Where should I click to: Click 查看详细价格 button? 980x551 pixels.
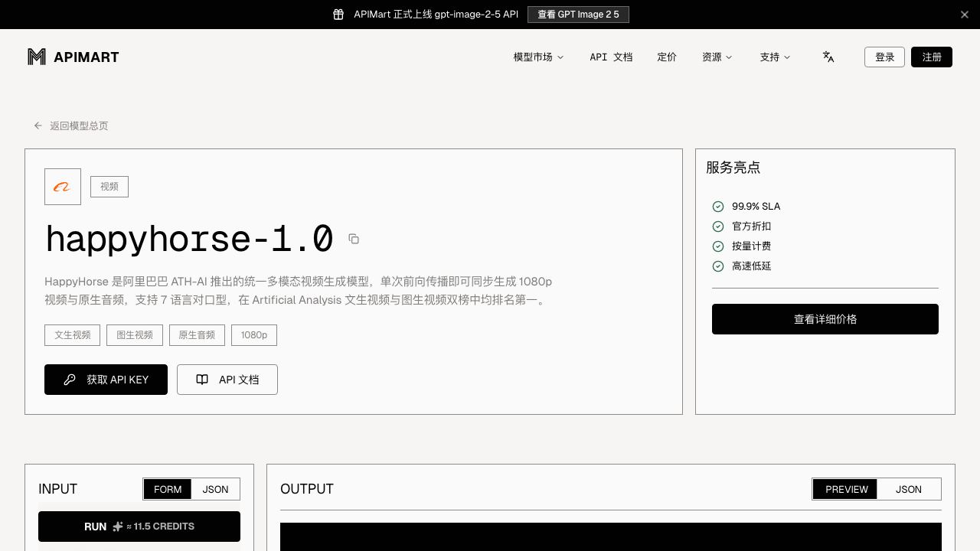click(x=825, y=319)
